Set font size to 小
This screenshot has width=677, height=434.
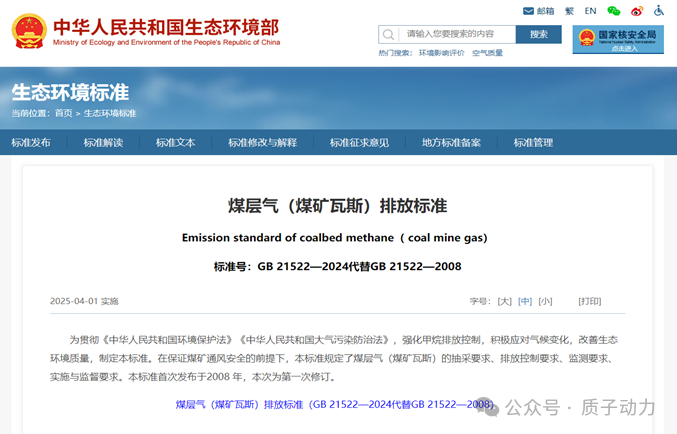tap(545, 301)
